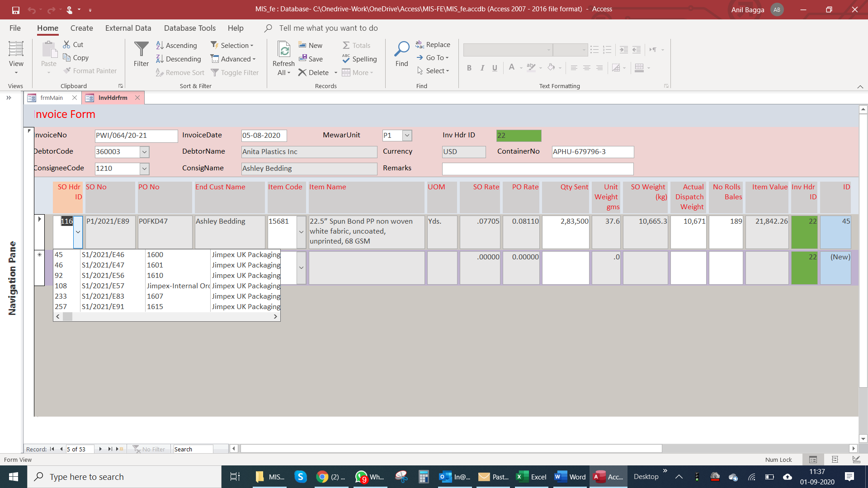The width and height of the screenshot is (868, 488).
Task: Click the Spelling check icon
Action: pos(346,59)
